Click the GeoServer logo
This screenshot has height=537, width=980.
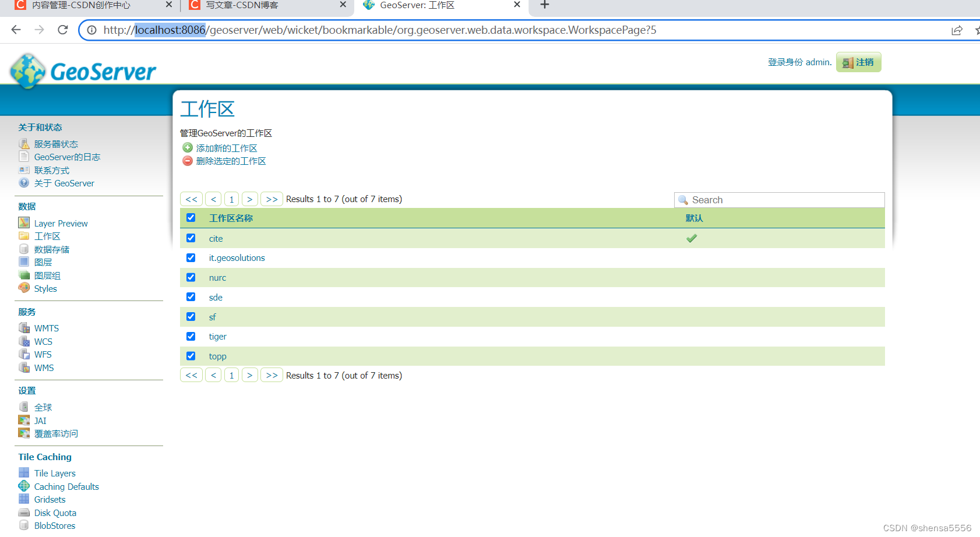click(x=83, y=71)
